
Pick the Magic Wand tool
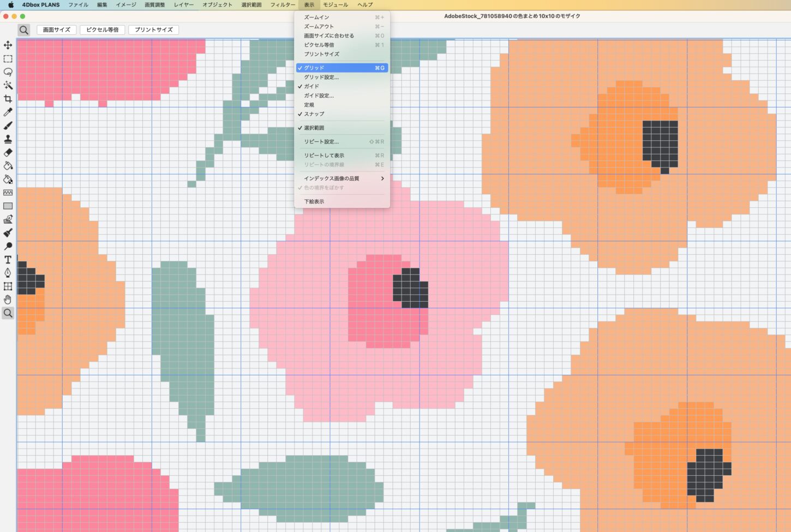(8, 85)
